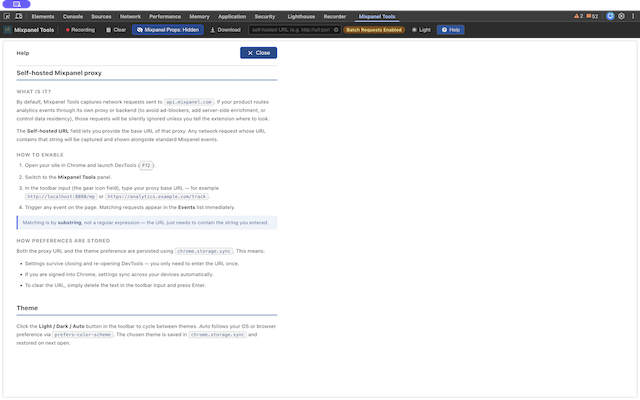The height and width of the screenshot is (400, 640).
Task: Toggle Mixpanel Props: Hidden
Action: coord(168,30)
